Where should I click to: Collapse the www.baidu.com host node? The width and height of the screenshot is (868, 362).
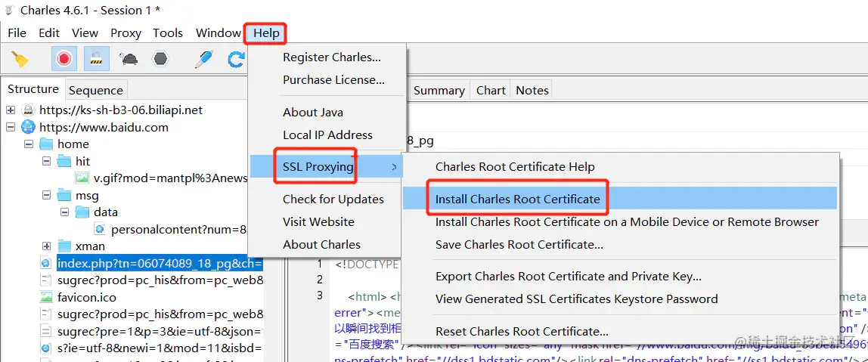(11, 127)
